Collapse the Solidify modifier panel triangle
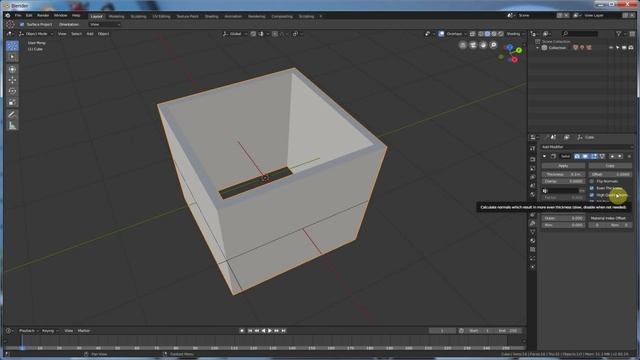Viewport: 640px width, 360px height. click(544, 156)
